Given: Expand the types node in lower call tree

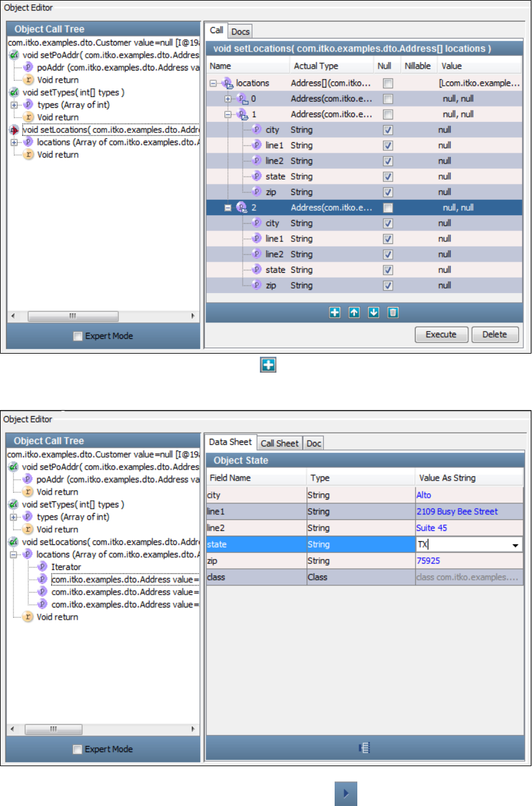Looking at the screenshot, I should click(14, 517).
